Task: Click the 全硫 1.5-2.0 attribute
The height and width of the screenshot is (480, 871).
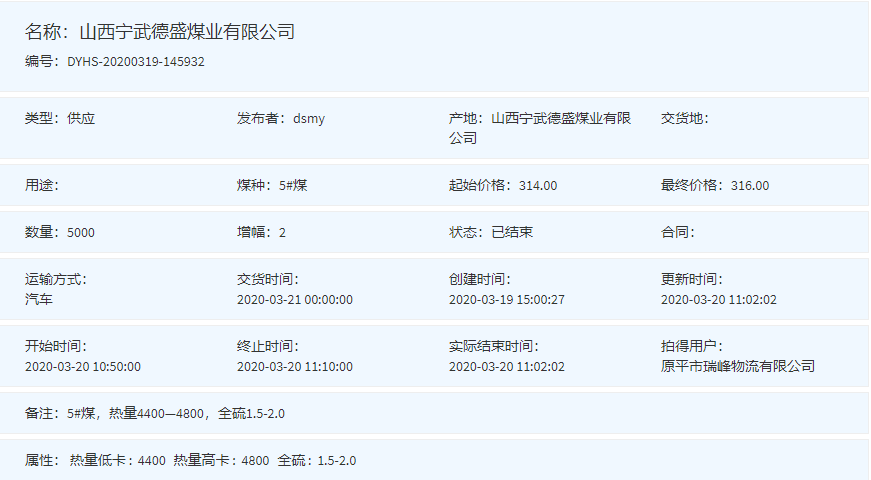Action: pos(317,461)
